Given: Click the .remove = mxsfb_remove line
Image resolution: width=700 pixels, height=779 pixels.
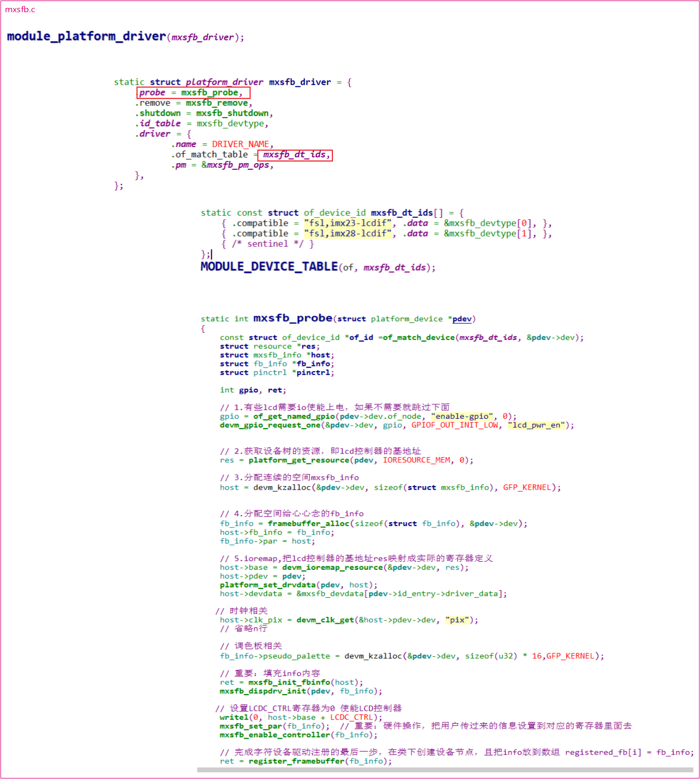Looking at the screenshot, I should (x=194, y=103).
